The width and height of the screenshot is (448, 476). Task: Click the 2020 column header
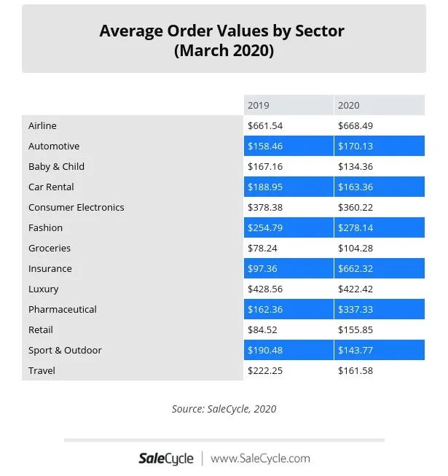click(349, 106)
